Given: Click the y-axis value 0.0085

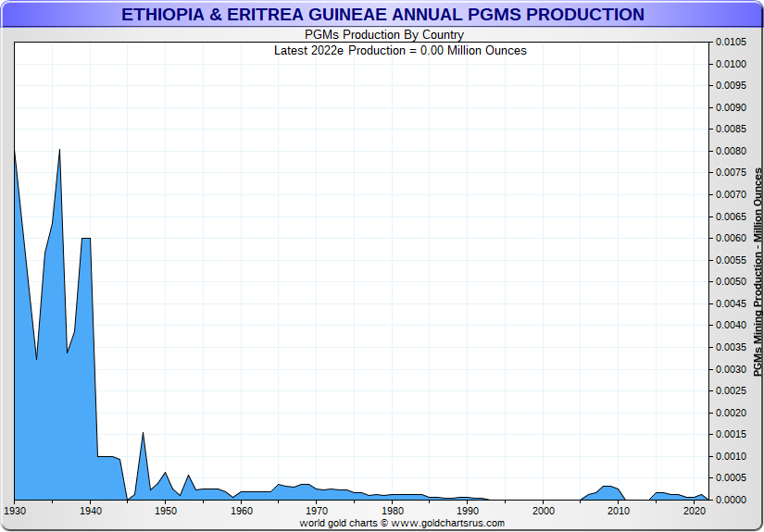Looking at the screenshot, I should [x=731, y=130].
